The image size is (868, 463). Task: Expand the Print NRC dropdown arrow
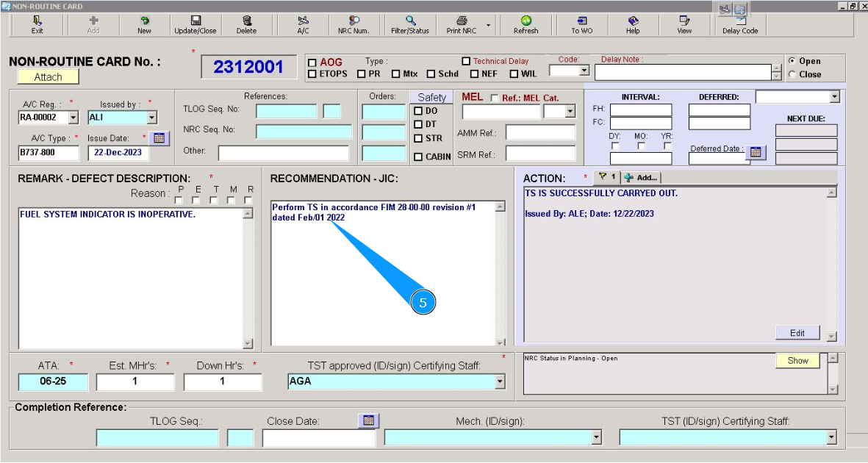tap(488, 26)
